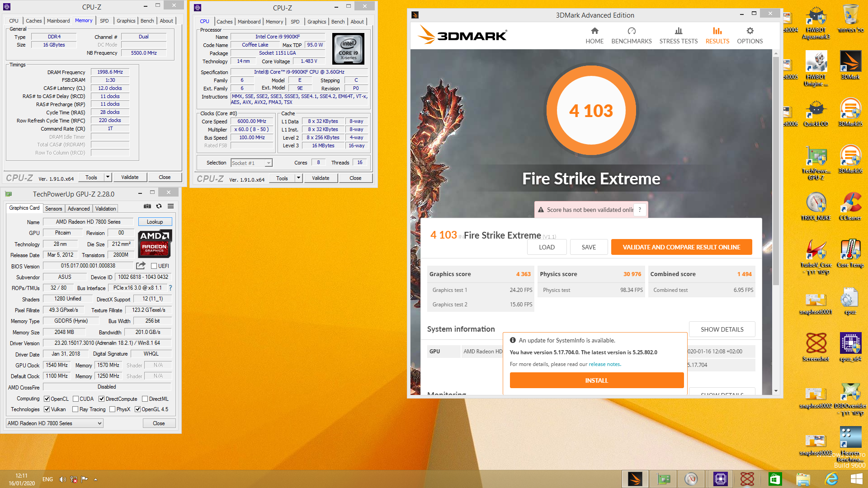Launch HWBOT Unigine desktop shortcut

pyautogui.click(x=816, y=69)
